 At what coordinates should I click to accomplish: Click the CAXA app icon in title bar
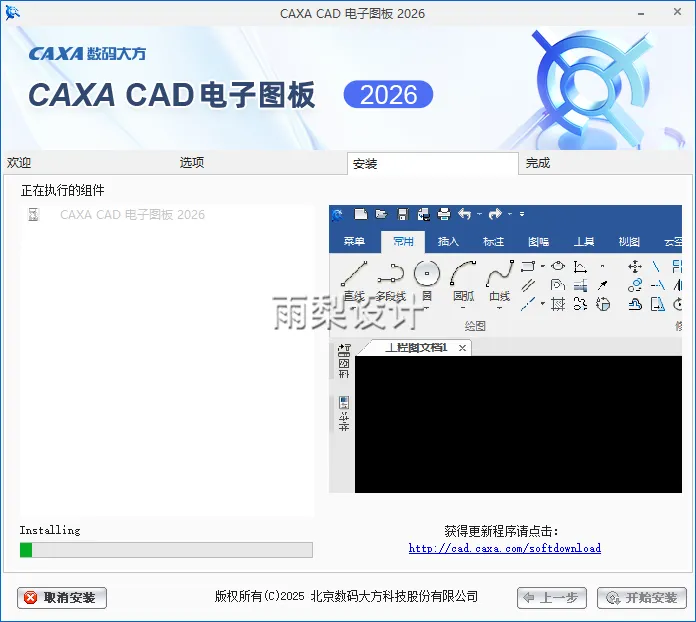tap(12, 13)
